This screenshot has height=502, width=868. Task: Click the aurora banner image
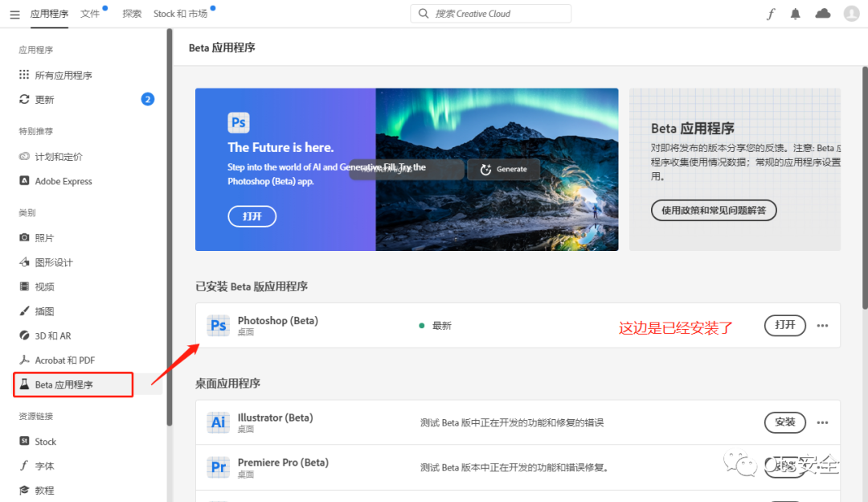(497, 170)
